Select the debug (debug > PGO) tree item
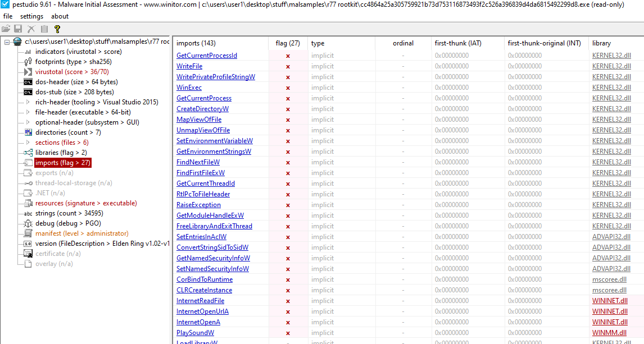This screenshot has width=644, height=344. (68, 223)
